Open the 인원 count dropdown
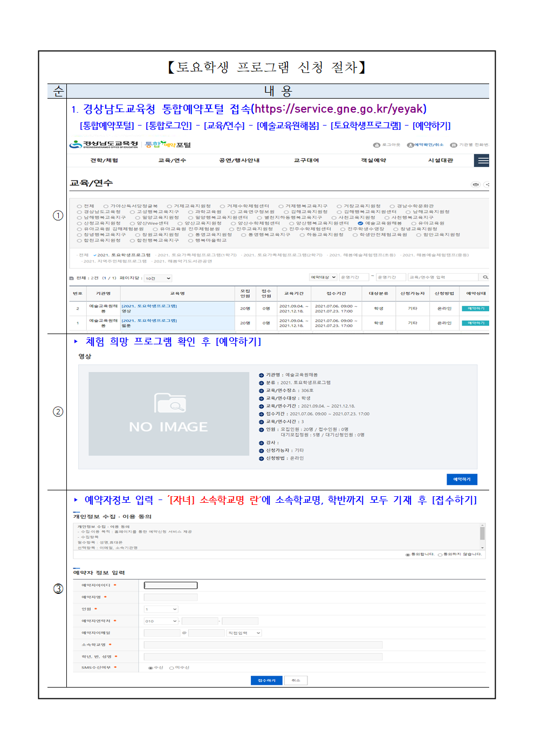 point(161,609)
